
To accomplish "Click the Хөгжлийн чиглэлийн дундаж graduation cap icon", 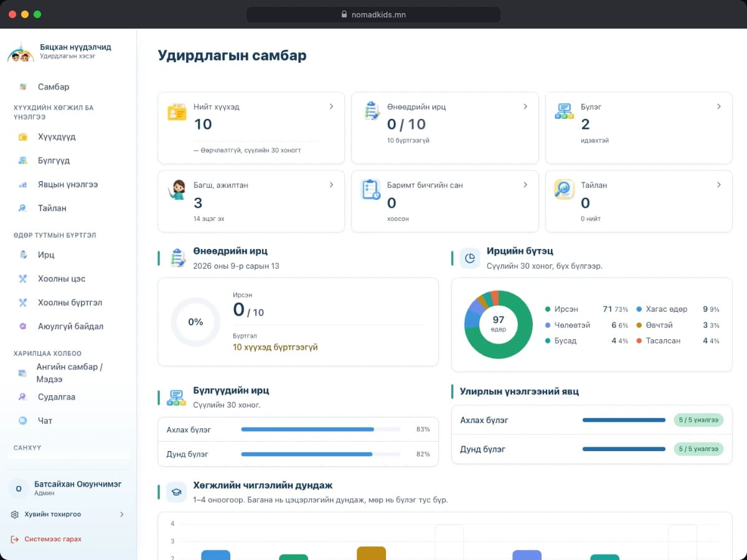I will (x=177, y=492).
